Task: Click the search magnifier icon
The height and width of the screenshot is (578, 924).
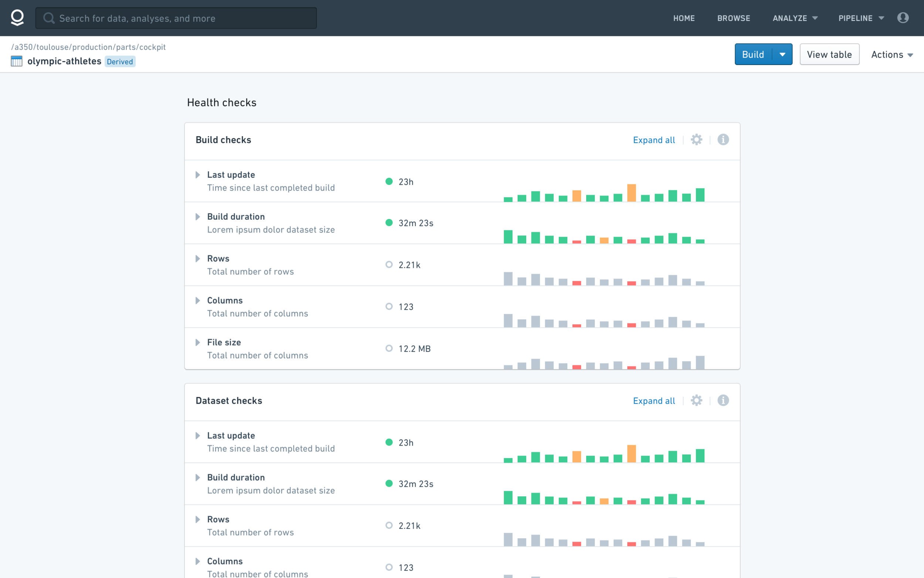Action: [x=48, y=18]
